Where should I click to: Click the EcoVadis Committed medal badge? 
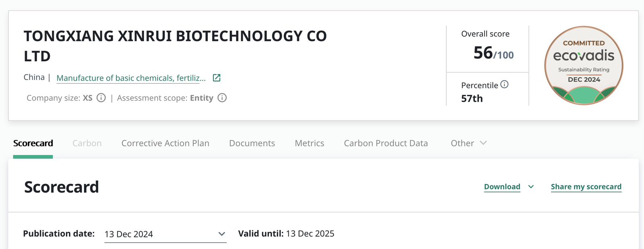click(584, 66)
